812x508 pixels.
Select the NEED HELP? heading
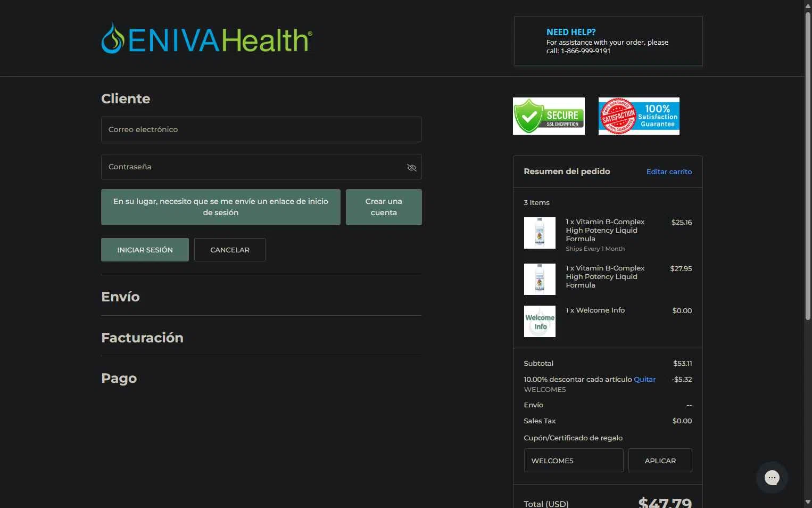571,32
